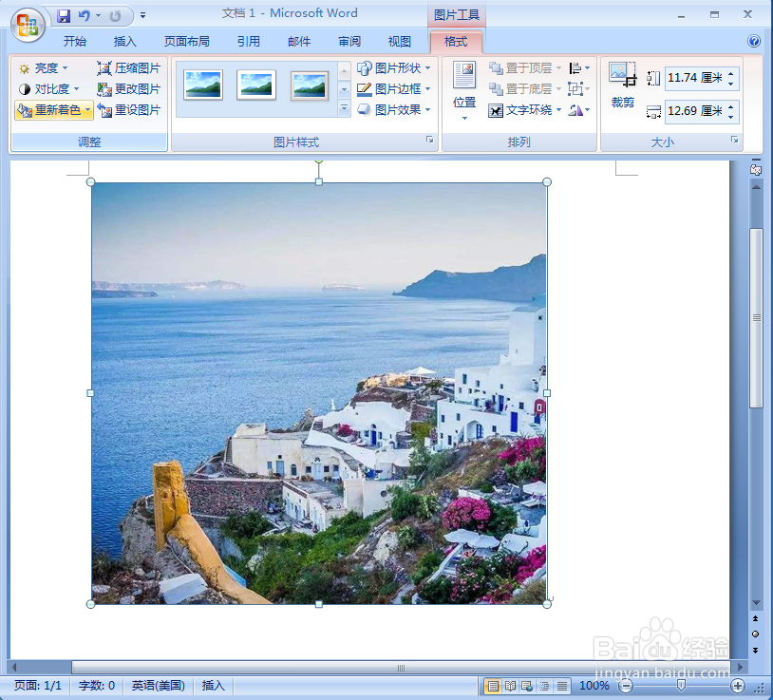The width and height of the screenshot is (773, 700).
Task: Switch to the 开始 tab
Action: click(74, 42)
